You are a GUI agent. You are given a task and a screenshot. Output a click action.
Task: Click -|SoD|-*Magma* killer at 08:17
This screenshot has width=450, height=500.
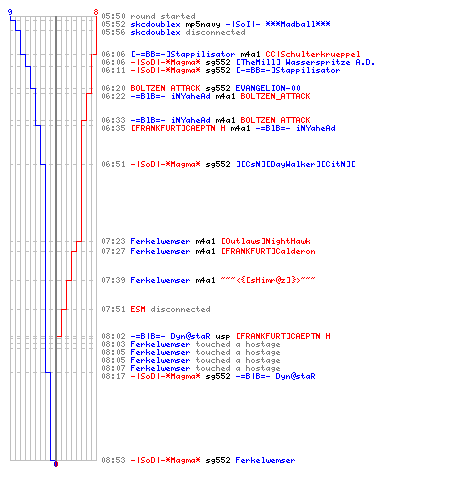[165, 376]
